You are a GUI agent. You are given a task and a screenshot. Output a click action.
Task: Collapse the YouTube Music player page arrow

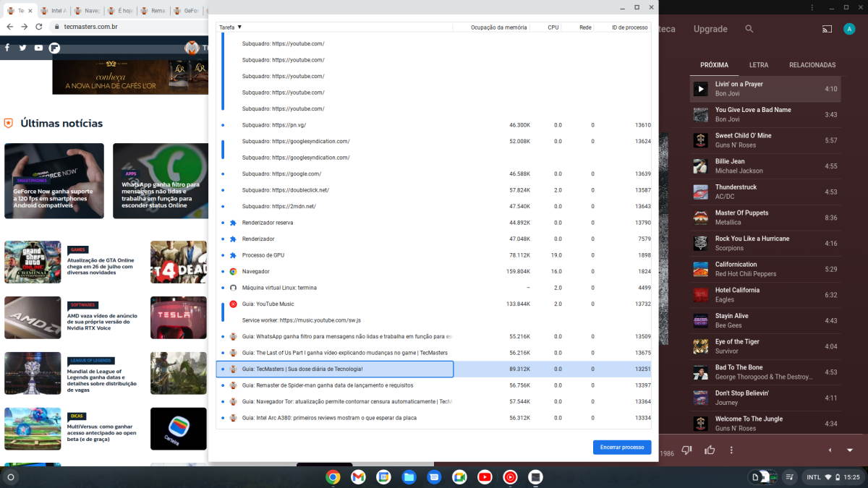pyautogui.click(x=851, y=450)
